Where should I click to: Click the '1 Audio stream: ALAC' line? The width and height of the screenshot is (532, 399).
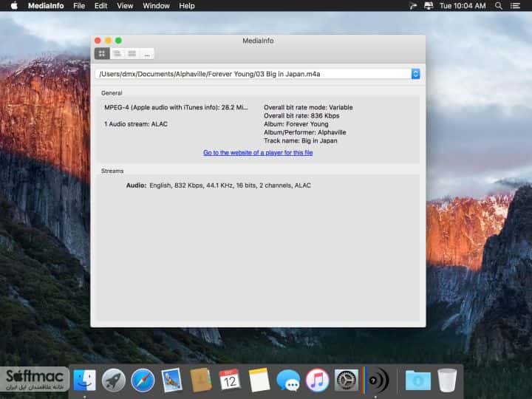click(136, 124)
